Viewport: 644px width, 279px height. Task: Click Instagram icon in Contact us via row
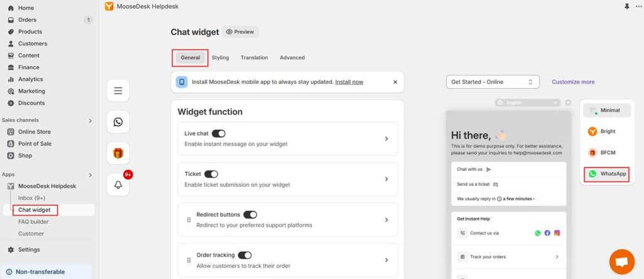click(557, 233)
